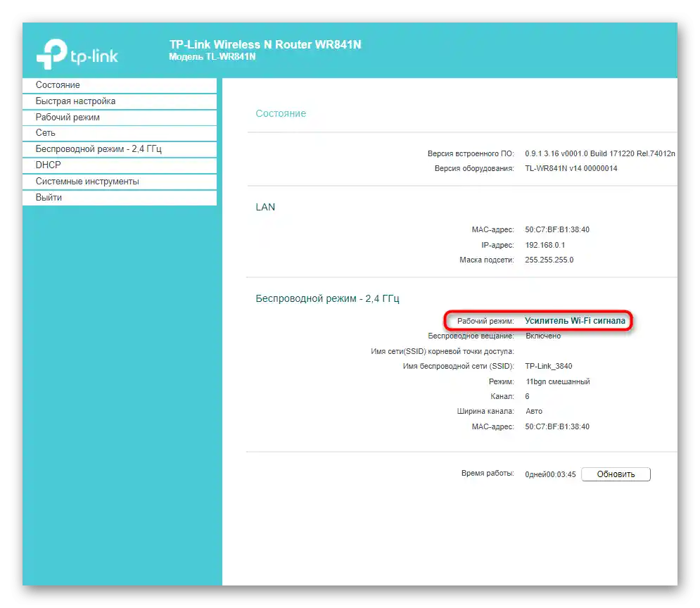
Task: Click the LAN section heading
Action: coord(265,207)
